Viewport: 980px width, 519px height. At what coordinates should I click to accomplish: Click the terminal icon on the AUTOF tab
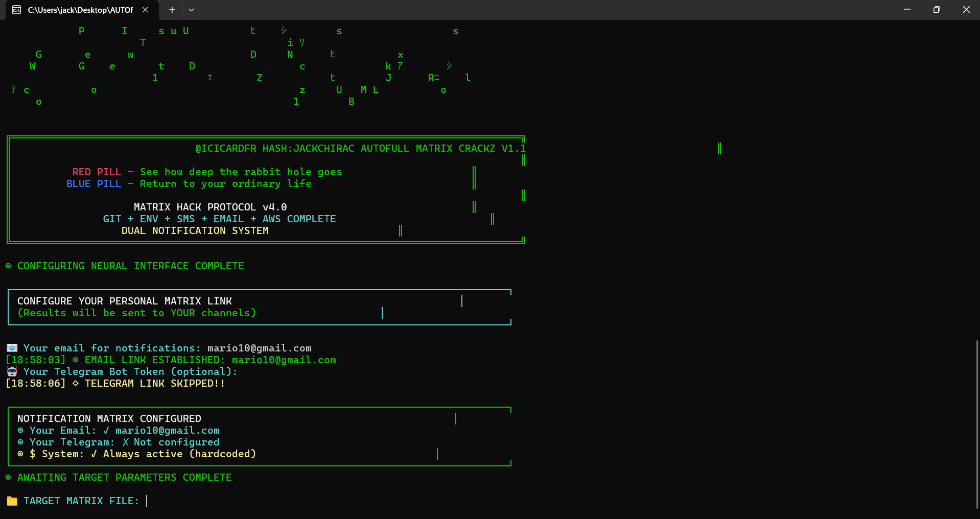click(x=16, y=10)
